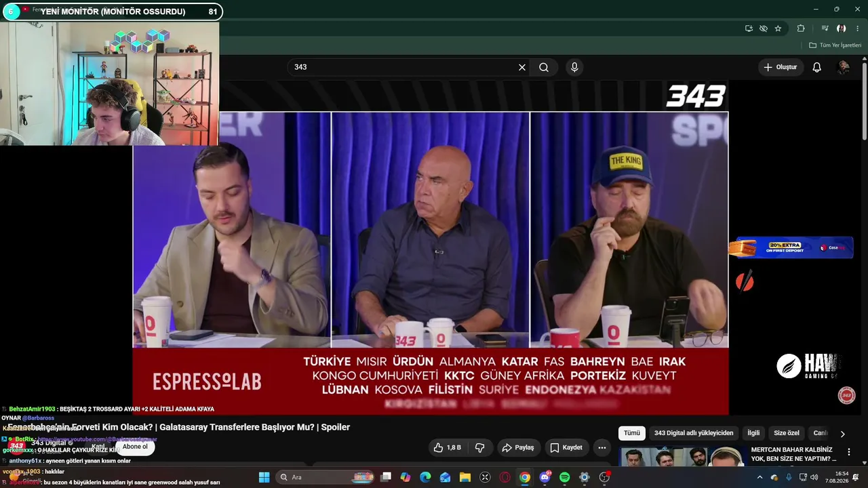Click the Paylaş share button

pyautogui.click(x=518, y=447)
